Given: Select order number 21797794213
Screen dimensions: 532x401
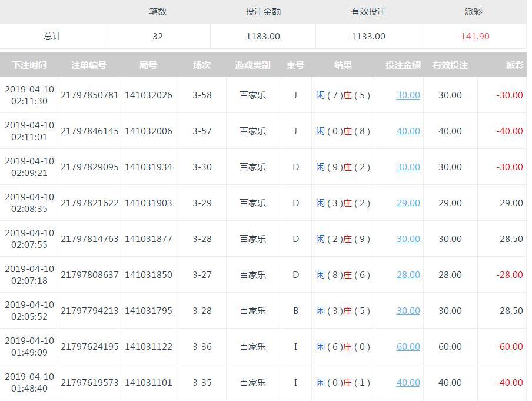Looking at the screenshot, I should tap(89, 311).
